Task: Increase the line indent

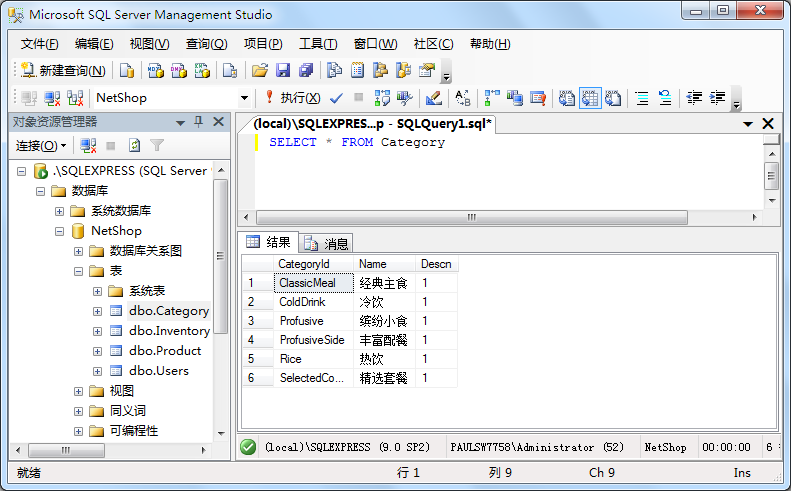Action: [717, 98]
